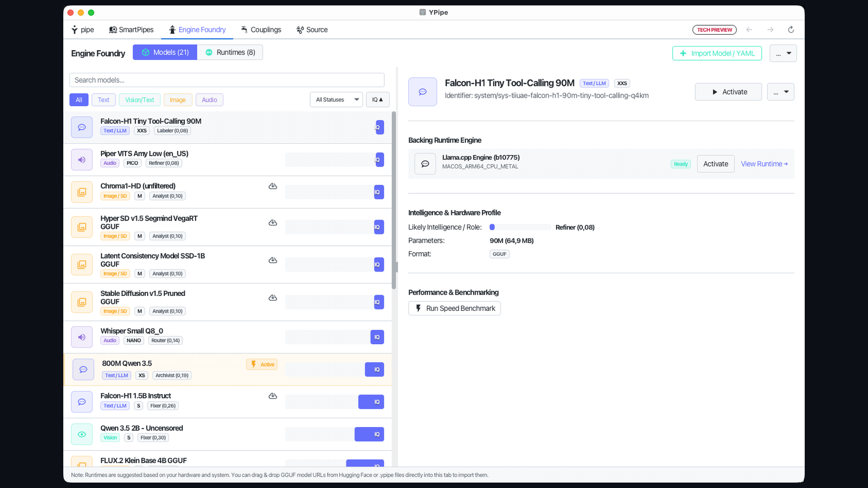Switch to the SmartPipes tab
Image resolution: width=868 pixels, height=488 pixels.
(131, 30)
